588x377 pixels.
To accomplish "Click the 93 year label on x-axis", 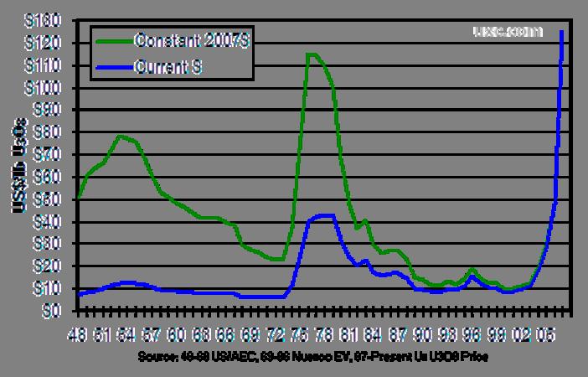I will 447,335.
